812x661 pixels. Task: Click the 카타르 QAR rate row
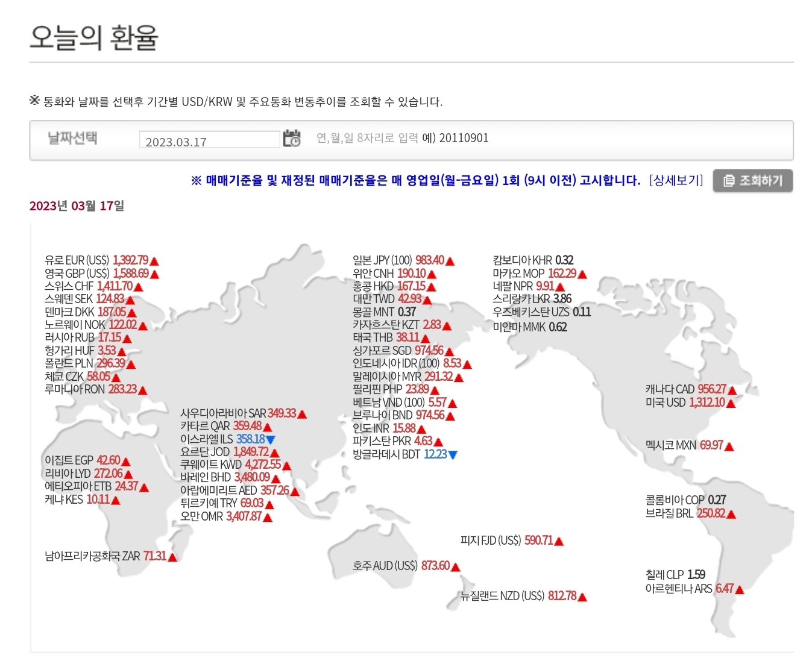point(227,426)
